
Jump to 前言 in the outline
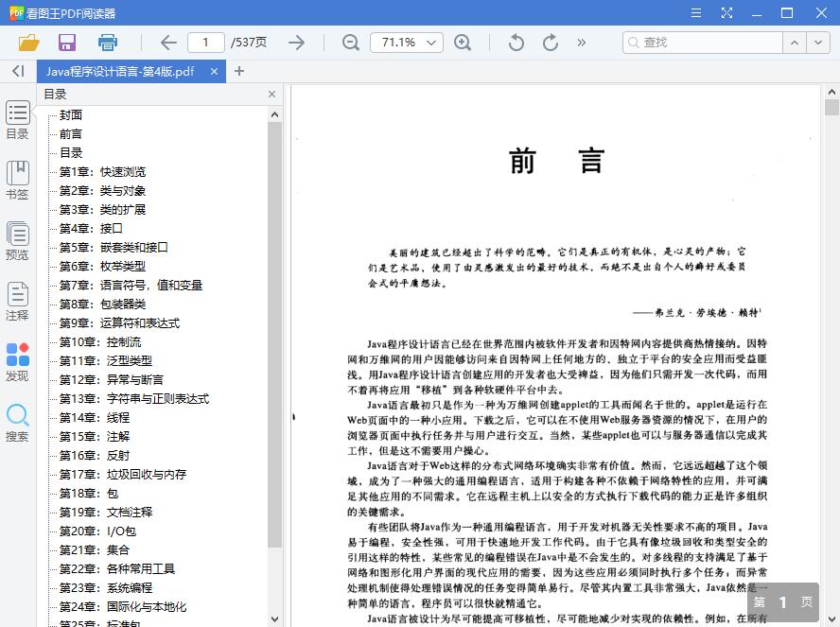click(71, 134)
